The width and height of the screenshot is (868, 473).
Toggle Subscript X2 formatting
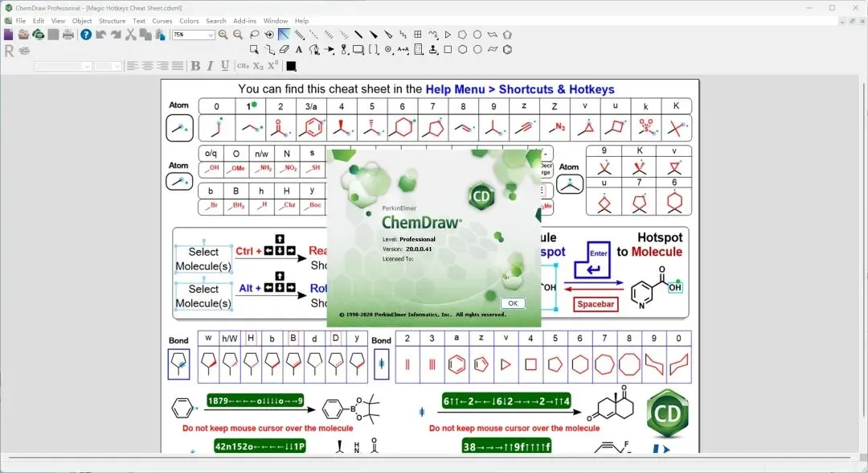(258, 66)
